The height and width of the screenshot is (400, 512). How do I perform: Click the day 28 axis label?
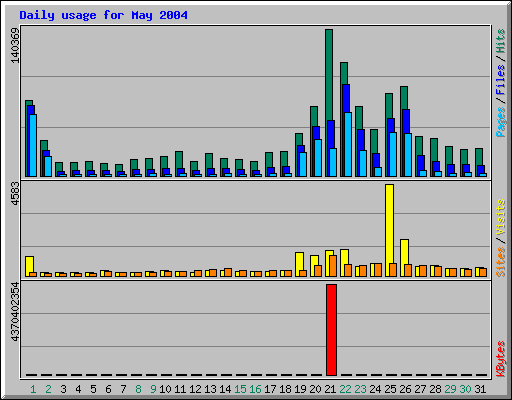click(x=435, y=389)
